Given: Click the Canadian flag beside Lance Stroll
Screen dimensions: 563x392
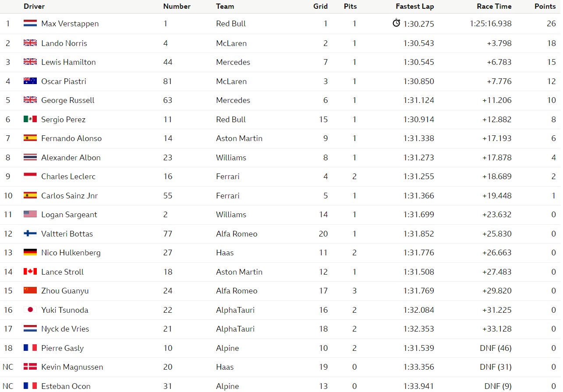Looking at the screenshot, I should (30, 272).
